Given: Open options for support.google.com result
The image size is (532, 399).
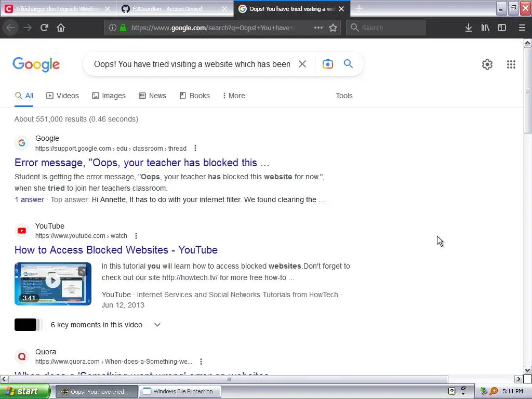Looking at the screenshot, I should coord(195,148).
